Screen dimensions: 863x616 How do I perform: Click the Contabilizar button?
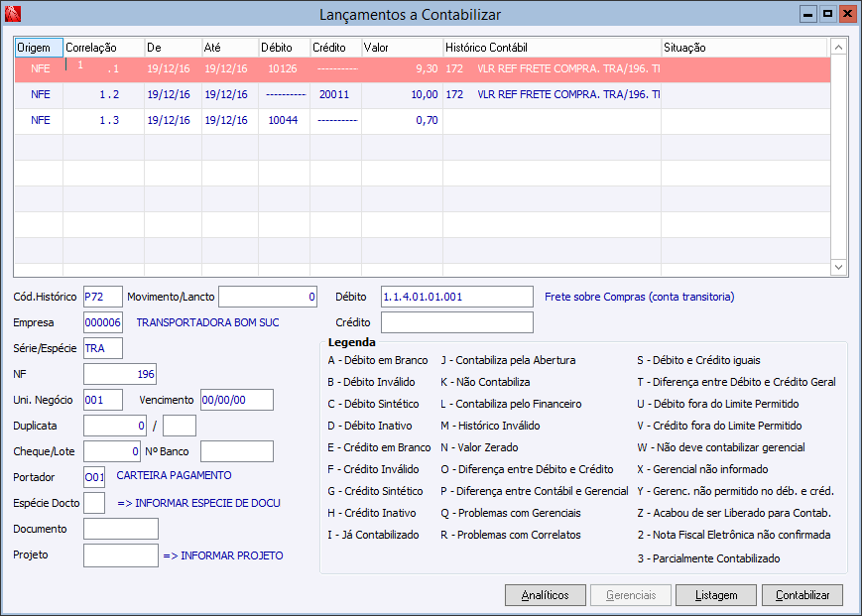(802, 595)
